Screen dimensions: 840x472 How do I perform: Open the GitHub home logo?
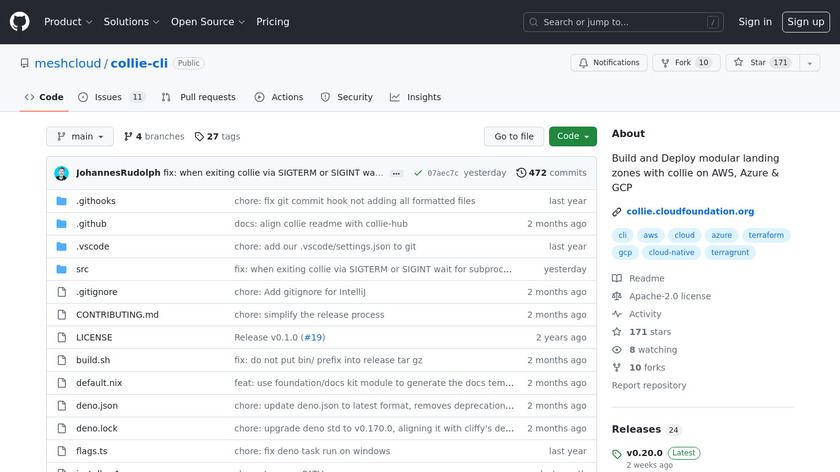(20, 22)
